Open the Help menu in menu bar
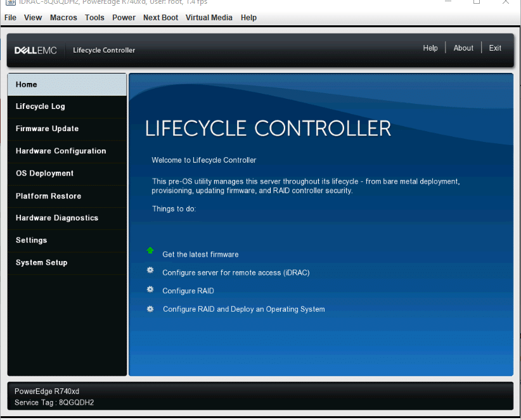Image resolution: width=521 pixels, height=420 pixels. point(248,18)
